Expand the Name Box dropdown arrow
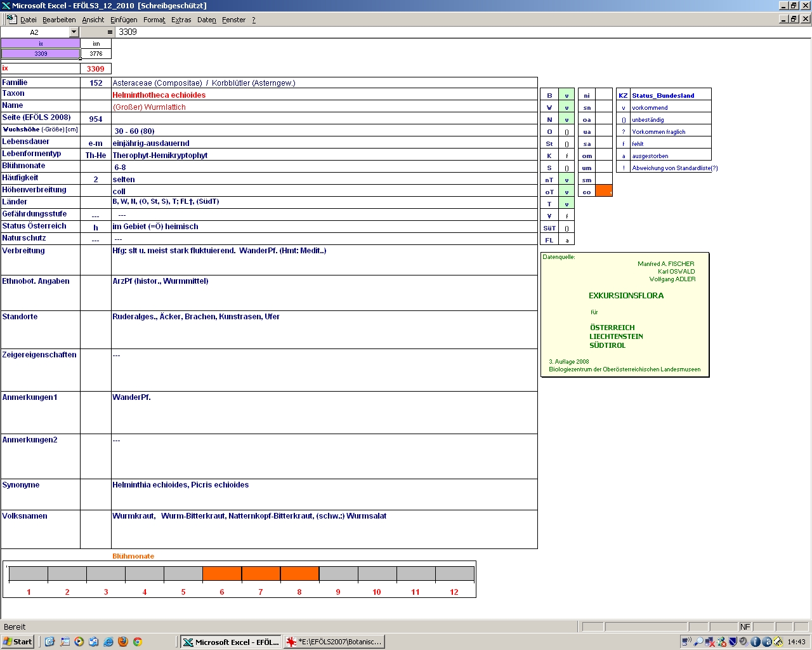 74,32
